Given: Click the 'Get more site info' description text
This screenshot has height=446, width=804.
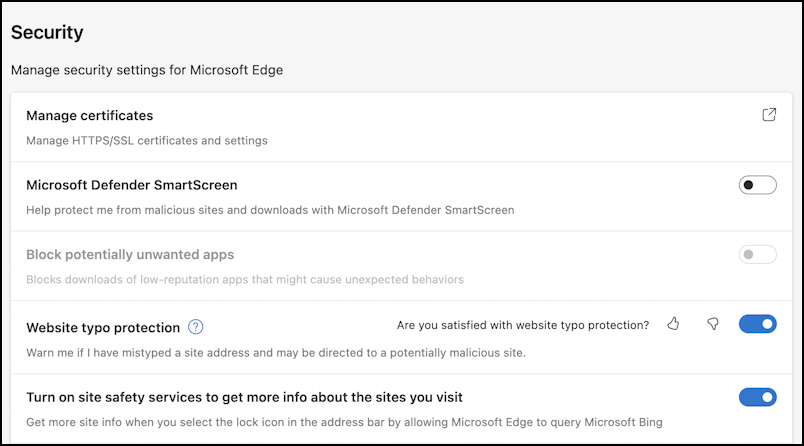Looking at the screenshot, I should point(343,422).
